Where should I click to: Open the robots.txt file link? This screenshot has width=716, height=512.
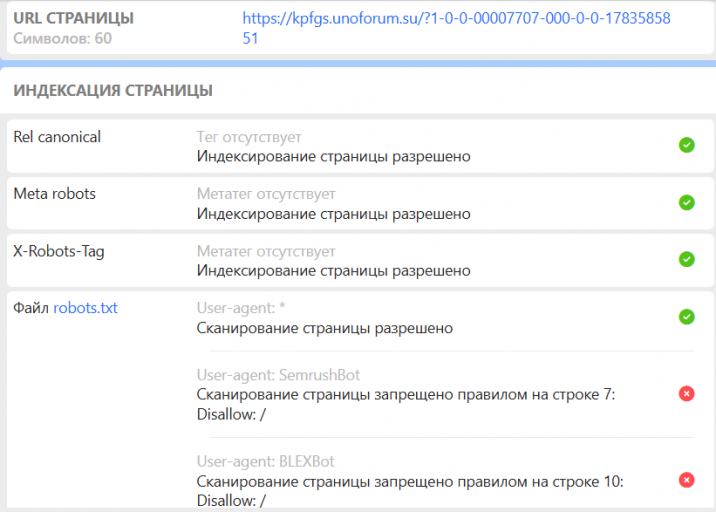coord(85,308)
